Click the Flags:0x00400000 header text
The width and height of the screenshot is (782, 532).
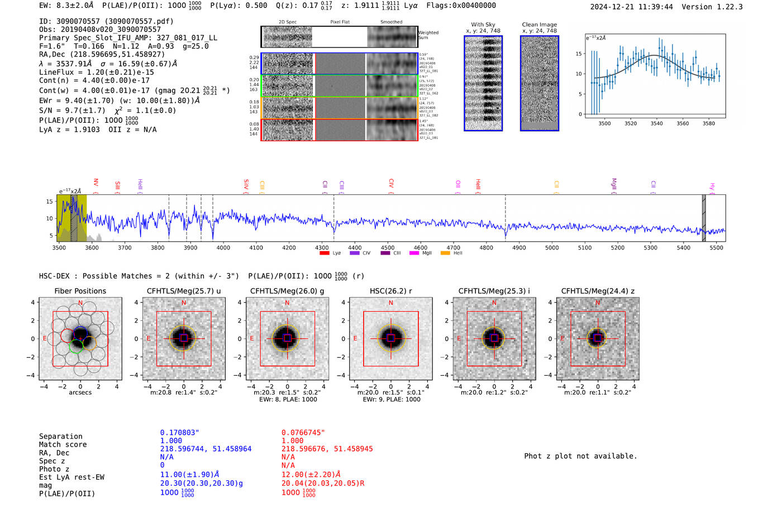pyautogui.click(x=461, y=6)
